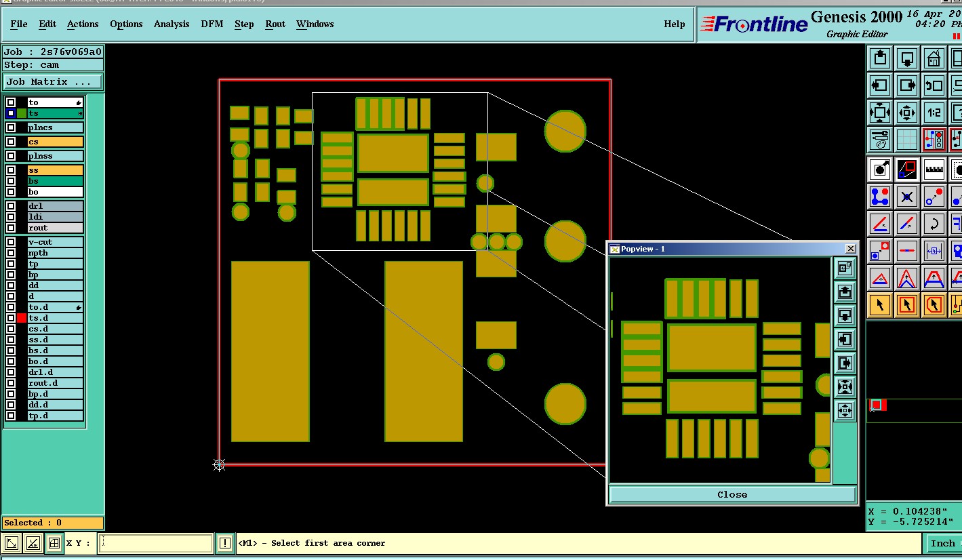
Task: Open the Job Matrix button
Action: coord(53,81)
